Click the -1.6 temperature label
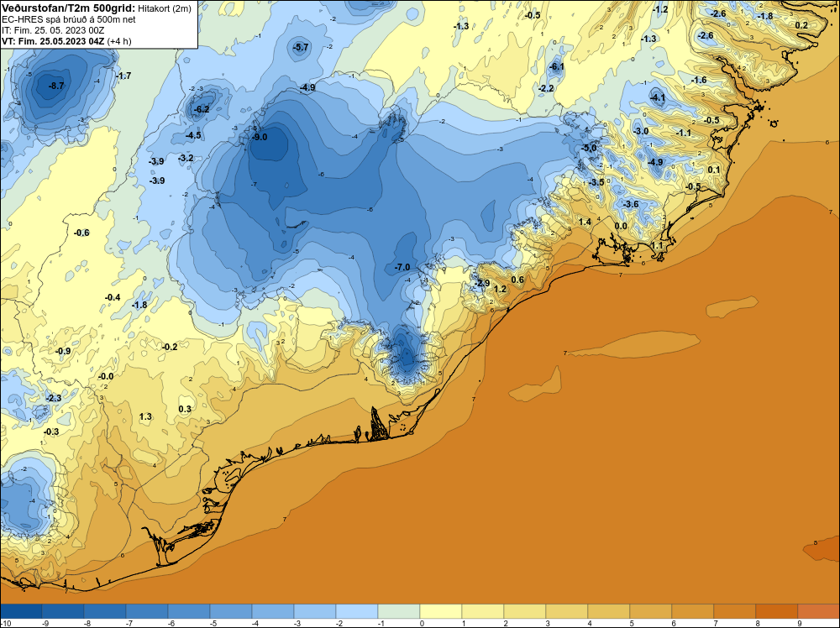The image size is (840, 628). coord(699,81)
